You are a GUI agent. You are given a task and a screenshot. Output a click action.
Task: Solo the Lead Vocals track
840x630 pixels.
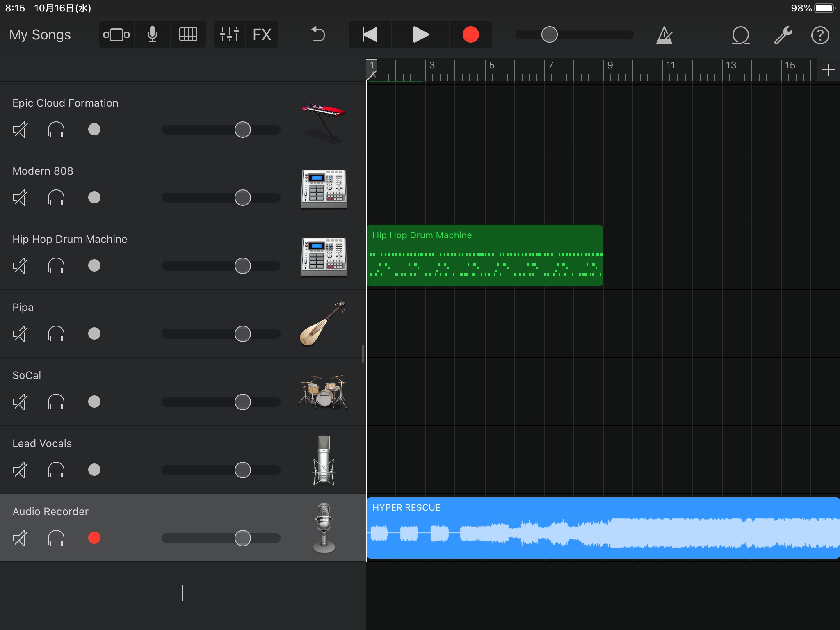(56, 470)
